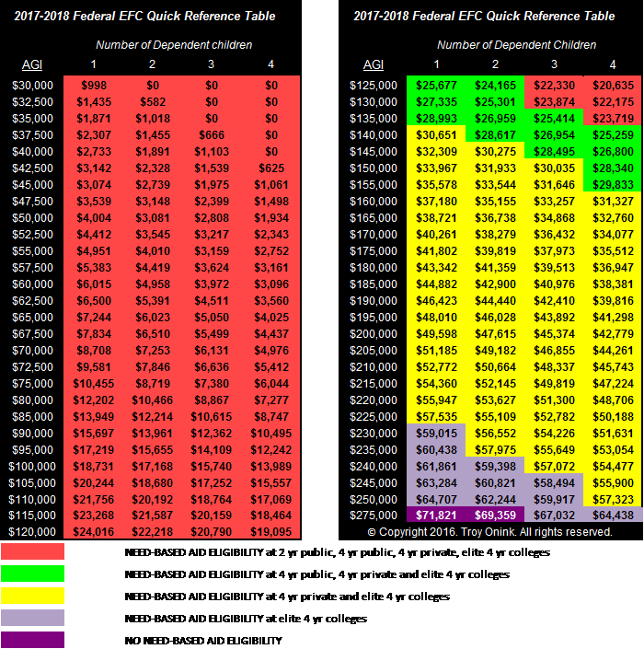Select the $64,438 cell
This screenshot has width=644, height=649.
click(x=613, y=516)
